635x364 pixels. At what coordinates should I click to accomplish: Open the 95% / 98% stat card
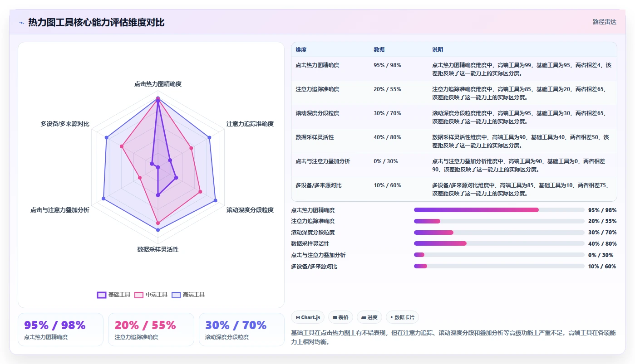click(x=60, y=330)
